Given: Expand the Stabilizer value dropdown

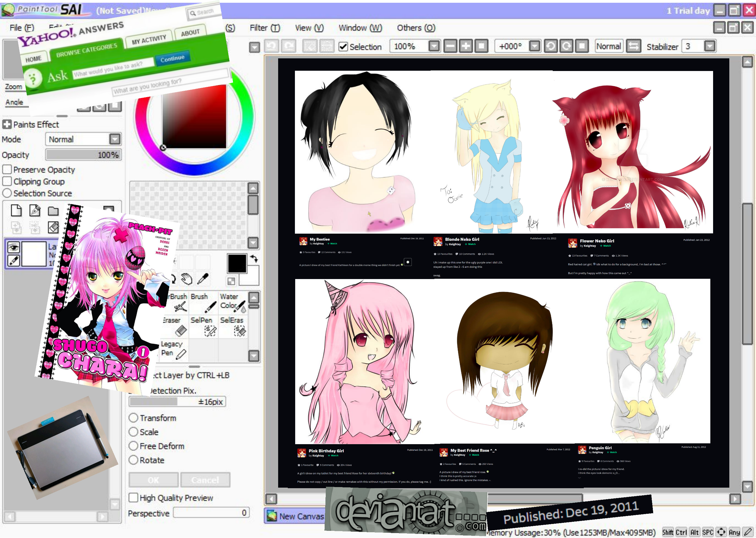Looking at the screenshot, I should pyautogui.click(x=709, y=47).
